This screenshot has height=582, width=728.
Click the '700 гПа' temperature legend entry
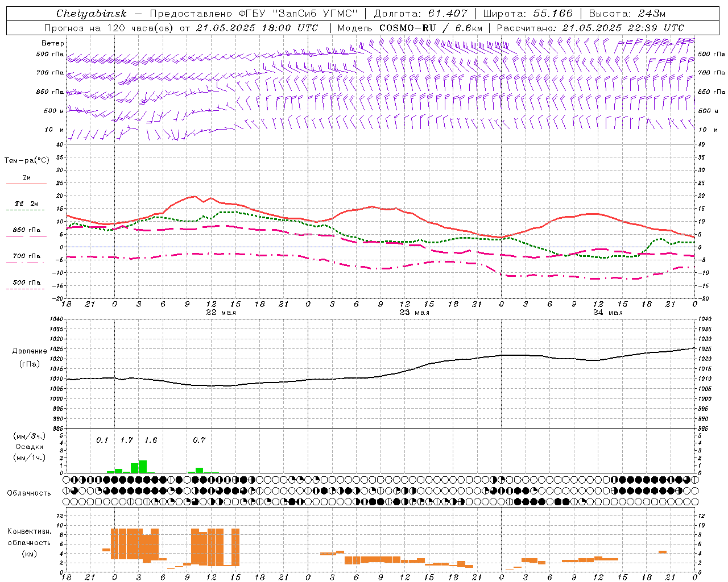pyautogui.click(x=26, y=256)
